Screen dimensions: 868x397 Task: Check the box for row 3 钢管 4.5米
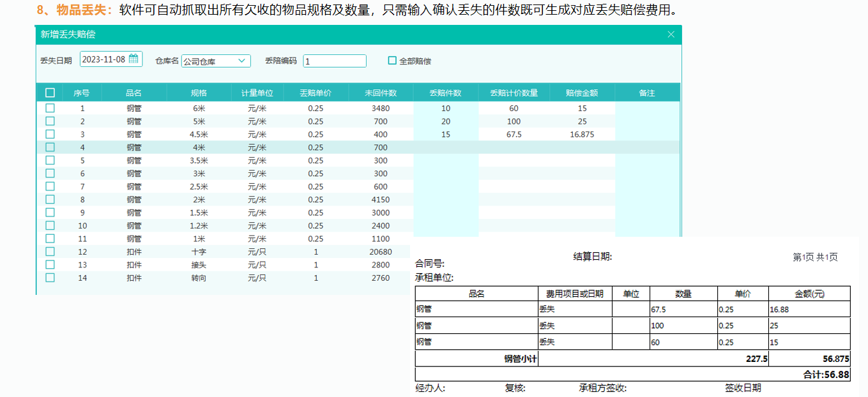click(50, 134)
